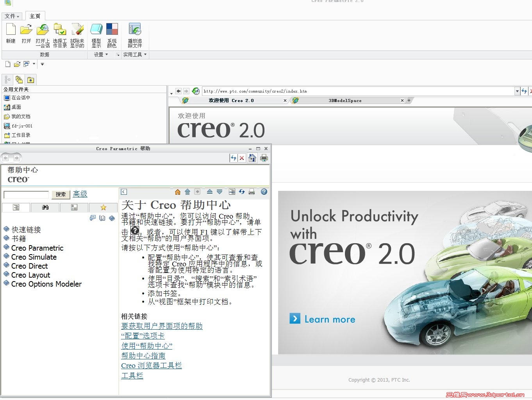Open the URL address dropdown arrow
The height and width of the screenshot is (400, 532).
point(517,91)
